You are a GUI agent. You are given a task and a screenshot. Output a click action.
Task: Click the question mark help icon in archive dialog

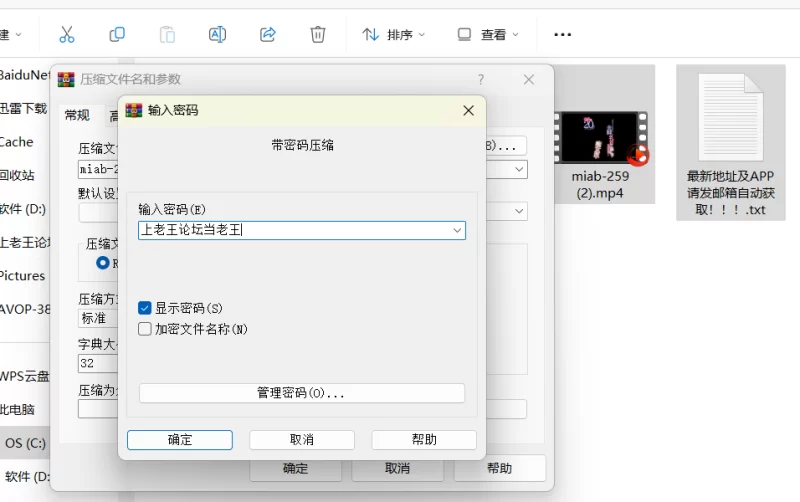(481, 80)
